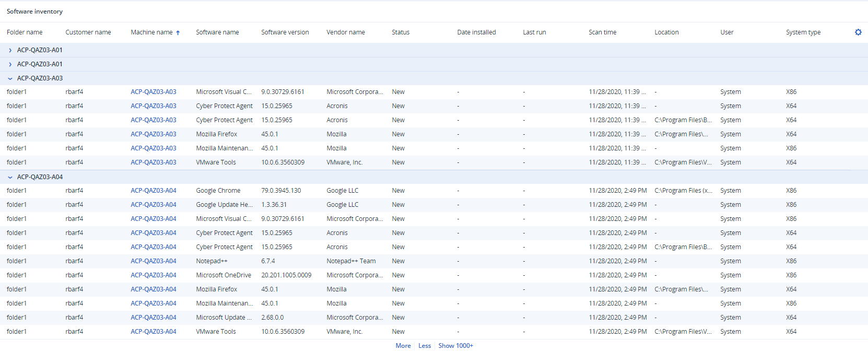Click the Less link at the bottom

coord(425,346)
